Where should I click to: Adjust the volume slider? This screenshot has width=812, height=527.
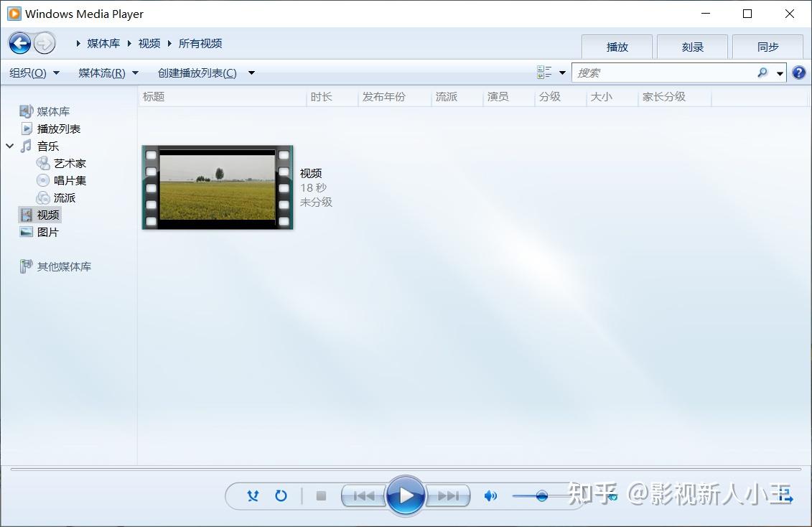click(541, 495)
